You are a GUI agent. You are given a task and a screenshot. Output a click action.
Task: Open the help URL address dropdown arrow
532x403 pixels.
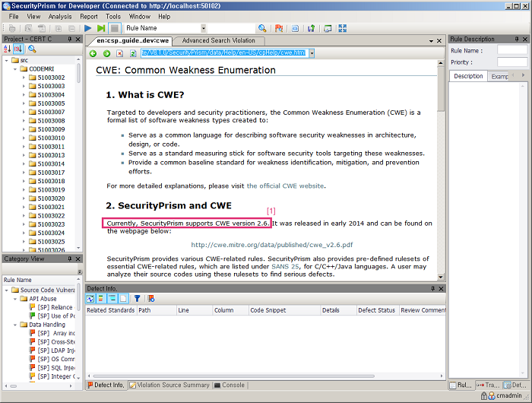point(312,53)
